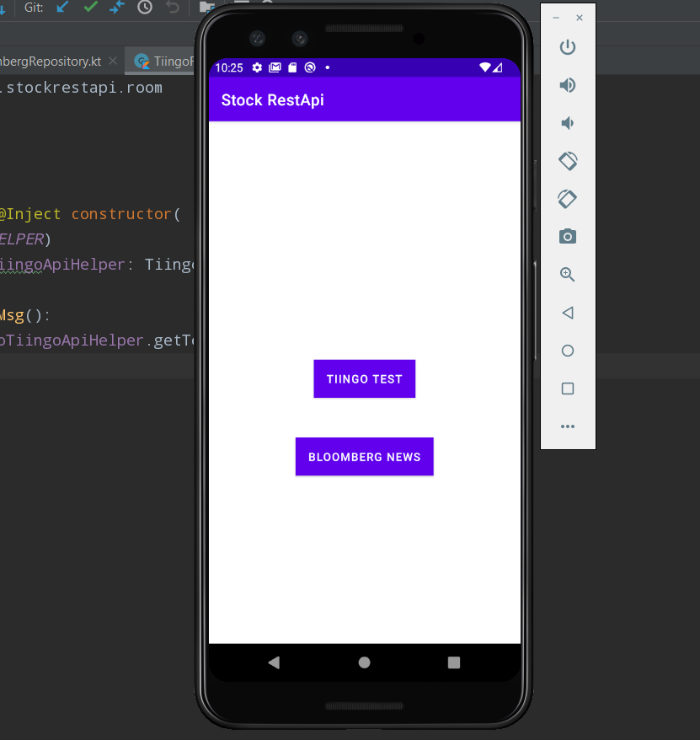
Task: Tap the Android home button on phone
Action: pyautogui.click(x=364, y=662)
